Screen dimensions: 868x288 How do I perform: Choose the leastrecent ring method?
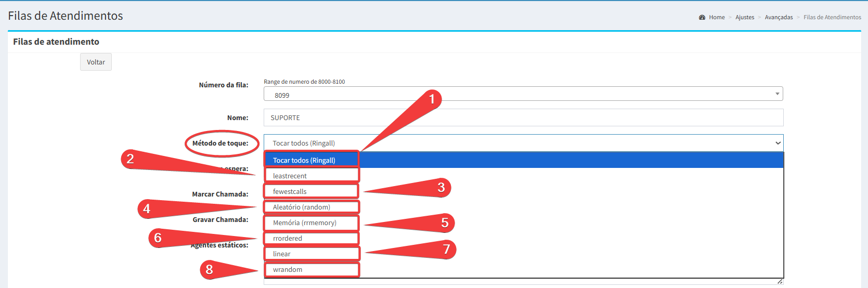[x=290, y=176]
